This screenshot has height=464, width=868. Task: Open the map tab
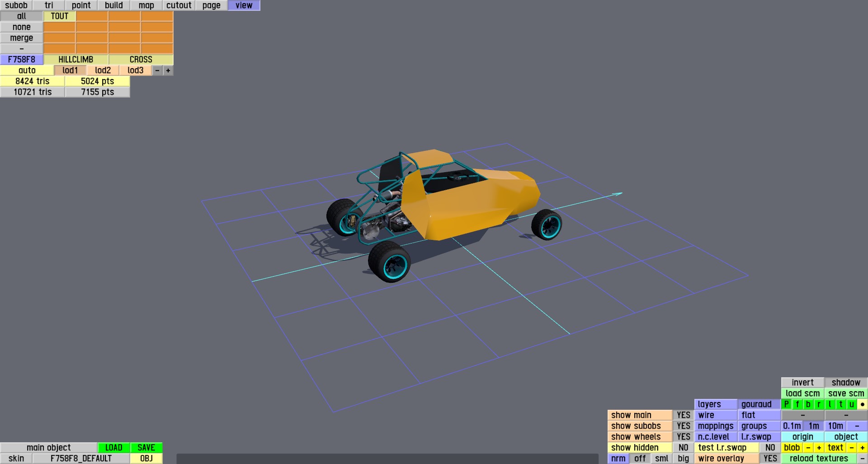[146, 5]
